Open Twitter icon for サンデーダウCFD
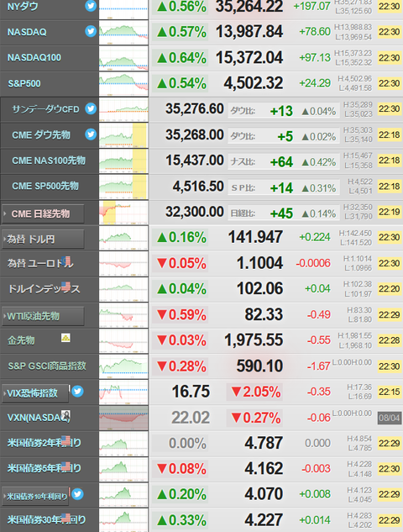Viewport: 403px width, 532px height. point(91,108)
